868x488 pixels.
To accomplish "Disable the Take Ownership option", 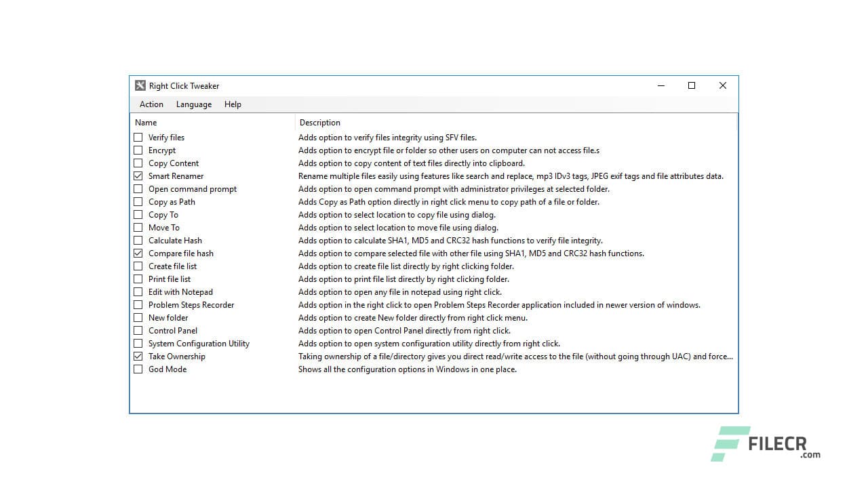I will pos(138,356).
